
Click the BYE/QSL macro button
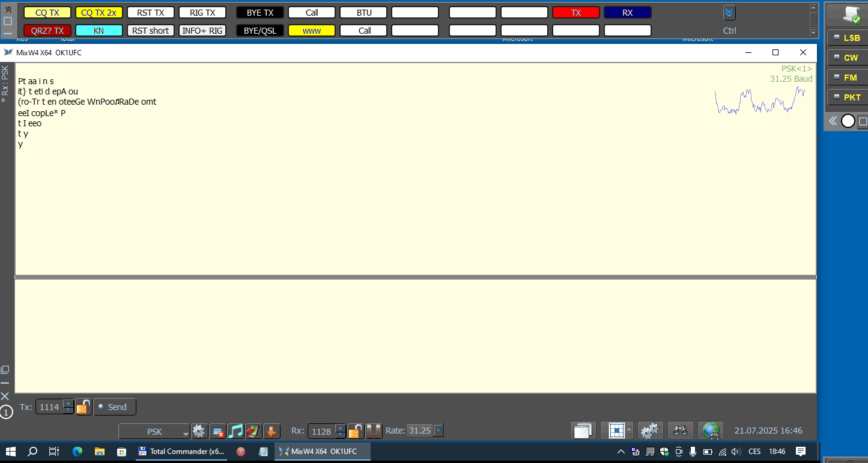coord(260,31)
